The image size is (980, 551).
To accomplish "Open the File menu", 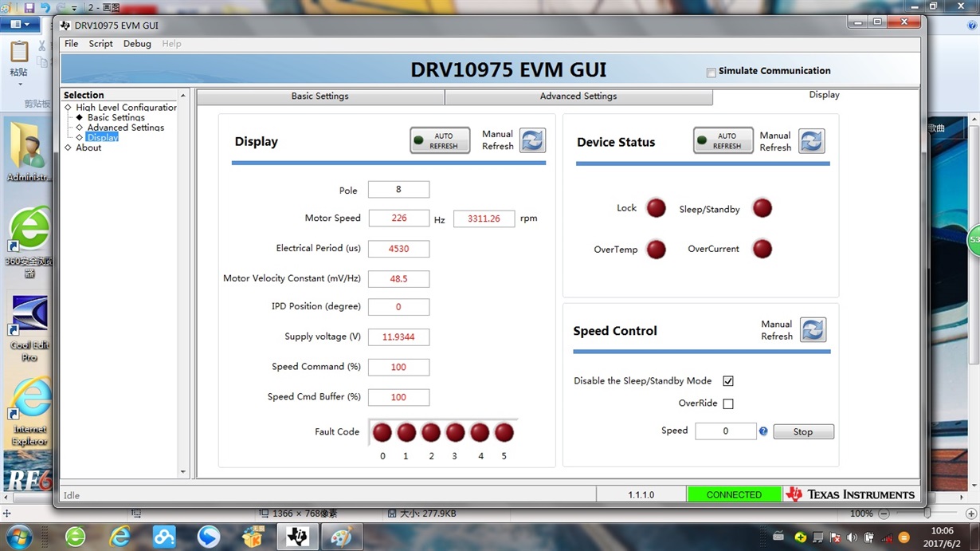I will [72, 44].
